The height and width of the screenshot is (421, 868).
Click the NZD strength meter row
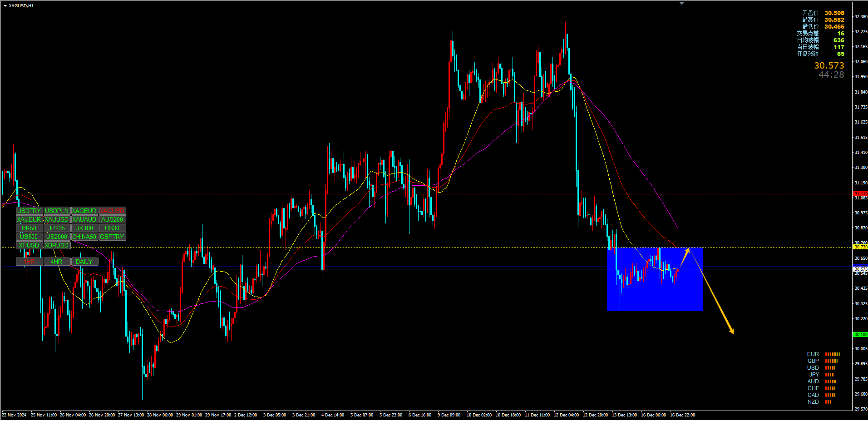pos(819,402)
